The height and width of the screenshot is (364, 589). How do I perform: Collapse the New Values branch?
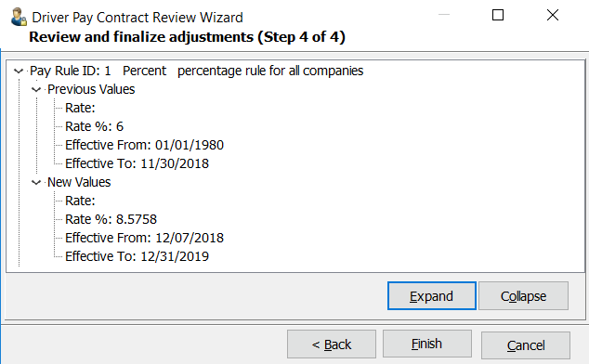(x=36, y=182)
